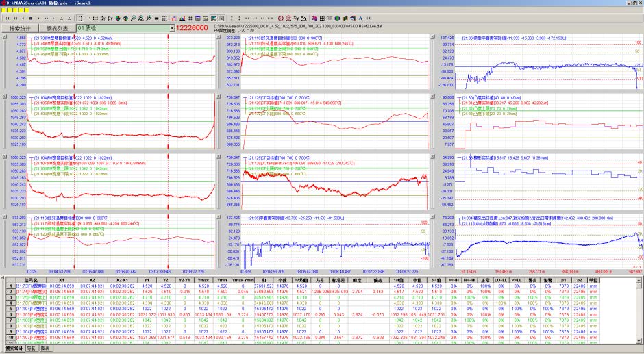Switch to the 图表 tab at bottom
Screen dimensions: 644x354
[45, 349]
